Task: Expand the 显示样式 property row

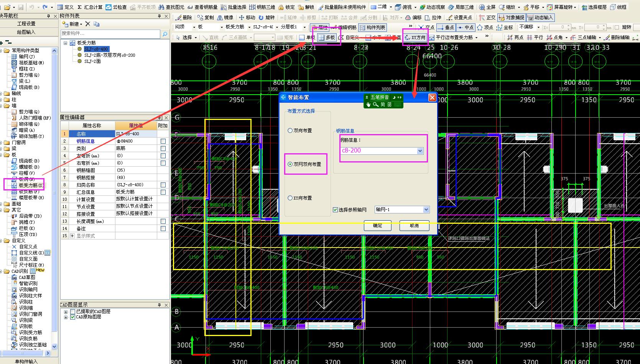Action: [72, 236]
